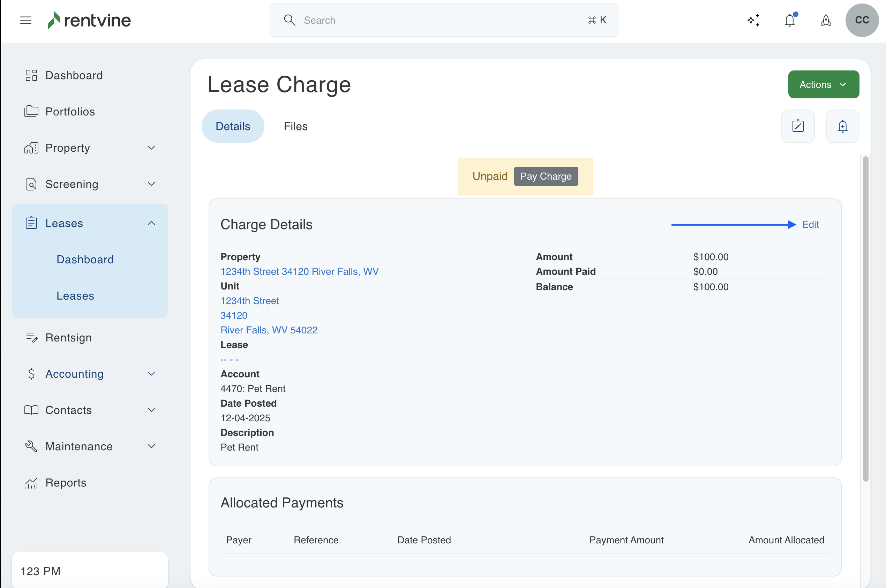886x588 pixels.
Task: Open the AI sparkle assistant icon
Action: coord(753,20)
